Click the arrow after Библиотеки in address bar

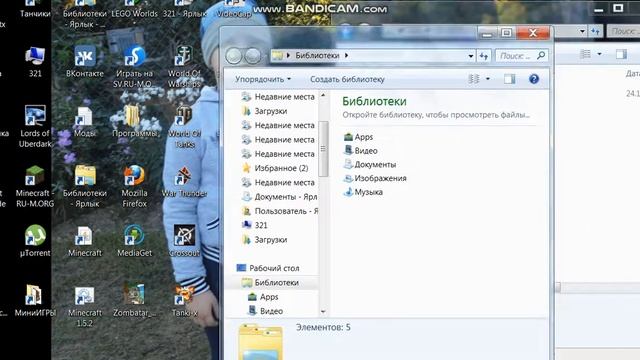[347, 56]
